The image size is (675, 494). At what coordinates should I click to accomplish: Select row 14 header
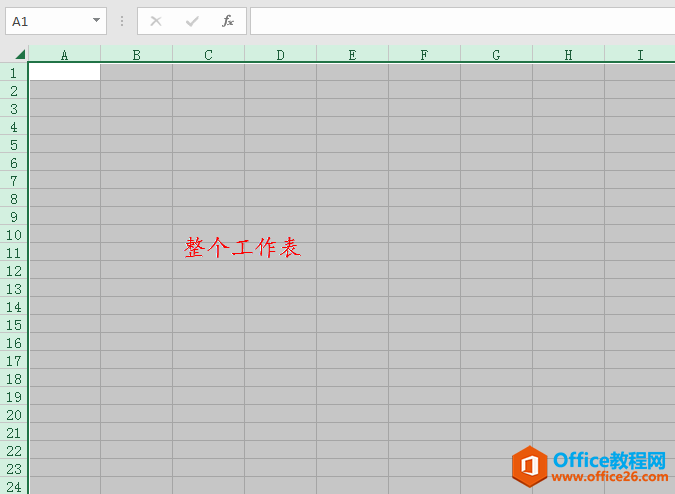(x=14, y=307)
